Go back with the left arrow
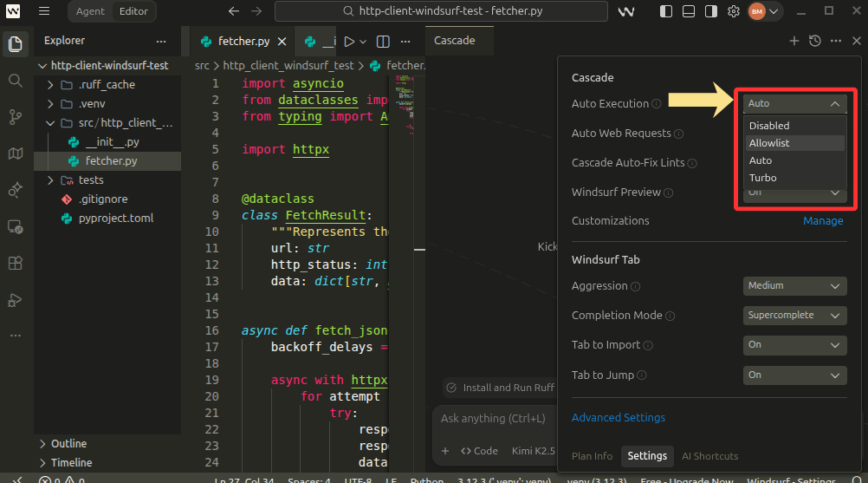The width and height of the screenshot is (868, 483). tap(234, 11)
